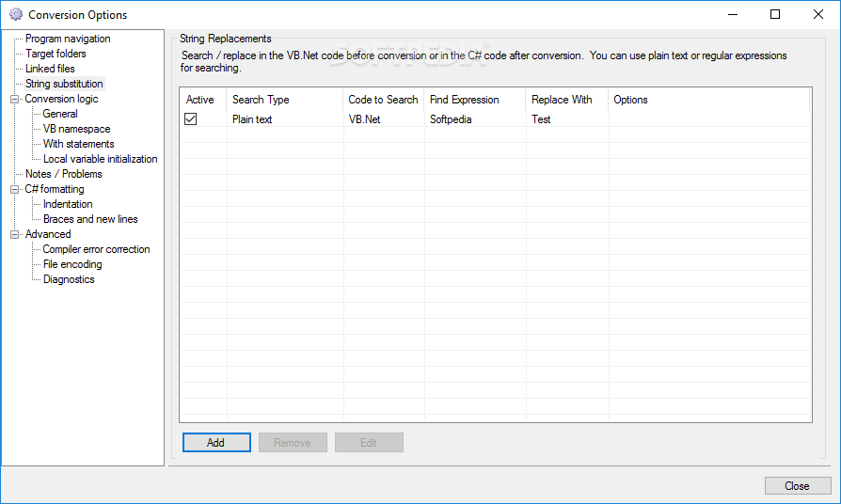Select String substitution tree item
Screen dimensions: 841x504
64,84
